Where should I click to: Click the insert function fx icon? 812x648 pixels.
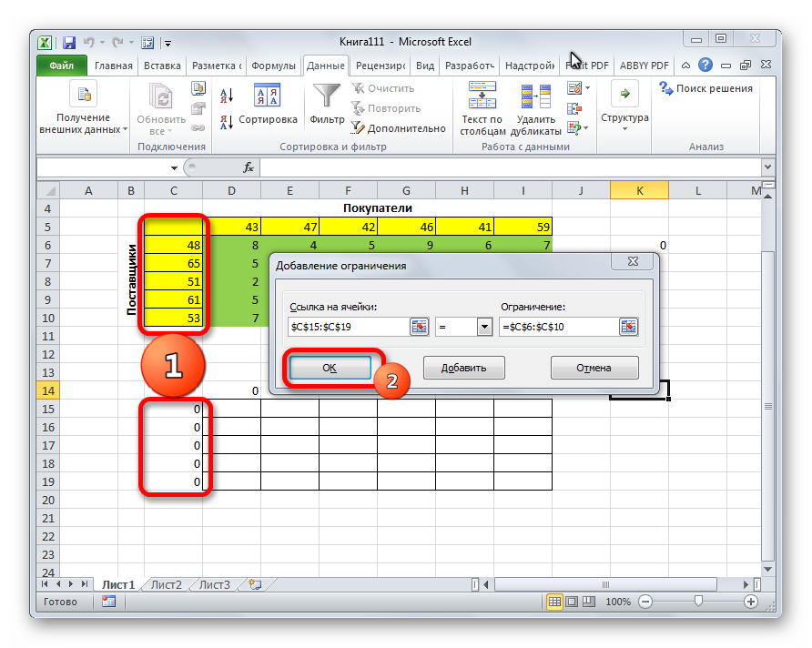coord(248,168)
